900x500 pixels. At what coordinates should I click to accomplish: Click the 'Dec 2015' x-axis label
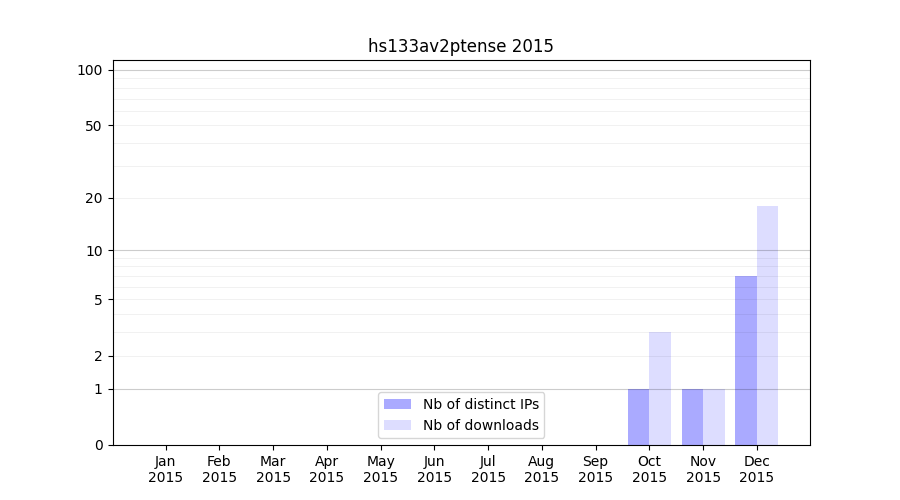(x=757, y=469)
